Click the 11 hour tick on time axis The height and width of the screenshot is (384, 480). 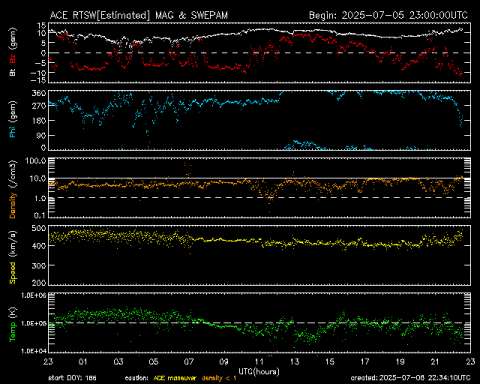[259, 362]
